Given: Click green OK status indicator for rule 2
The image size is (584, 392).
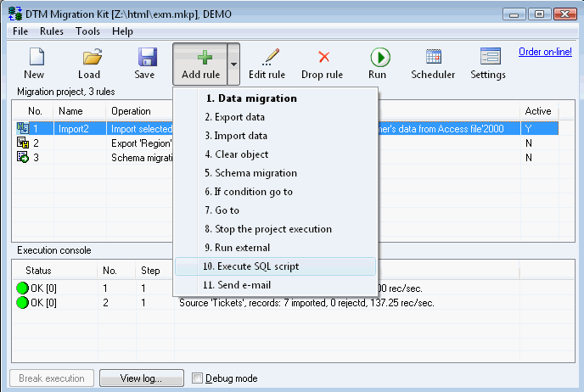Looking at the screenshot, I should pos(22,303).
